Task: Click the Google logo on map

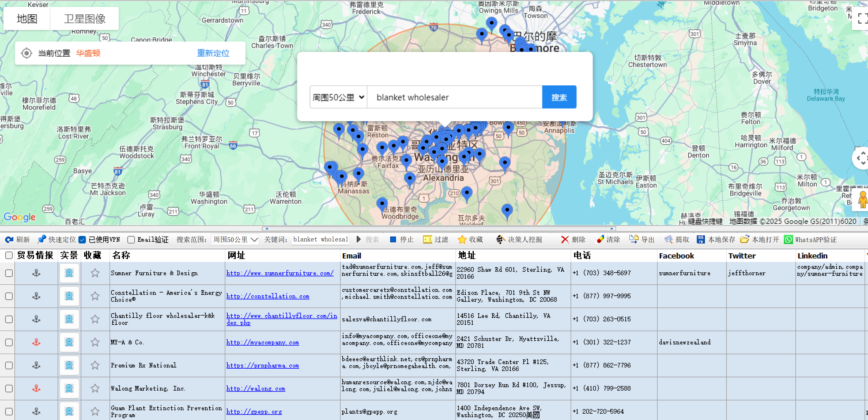Action: [20, 217]
